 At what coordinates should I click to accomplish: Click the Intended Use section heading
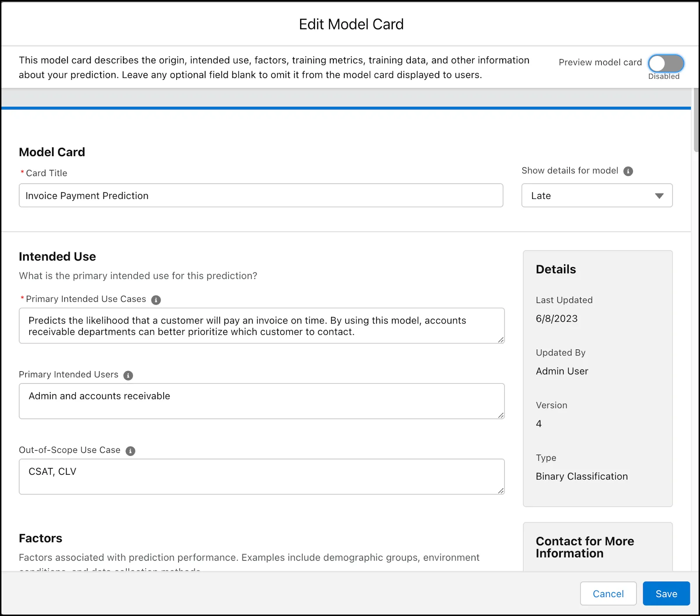57,257
